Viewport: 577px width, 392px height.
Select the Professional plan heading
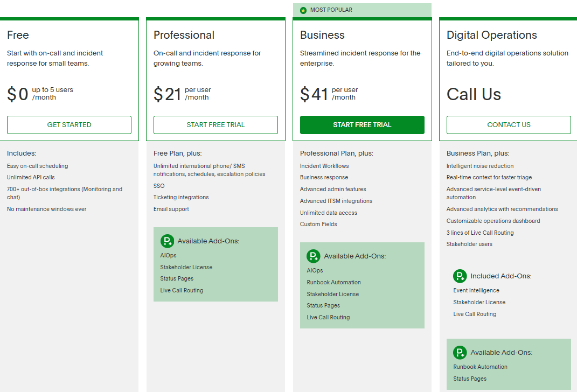pyautogui.click(x=184, y=35)
